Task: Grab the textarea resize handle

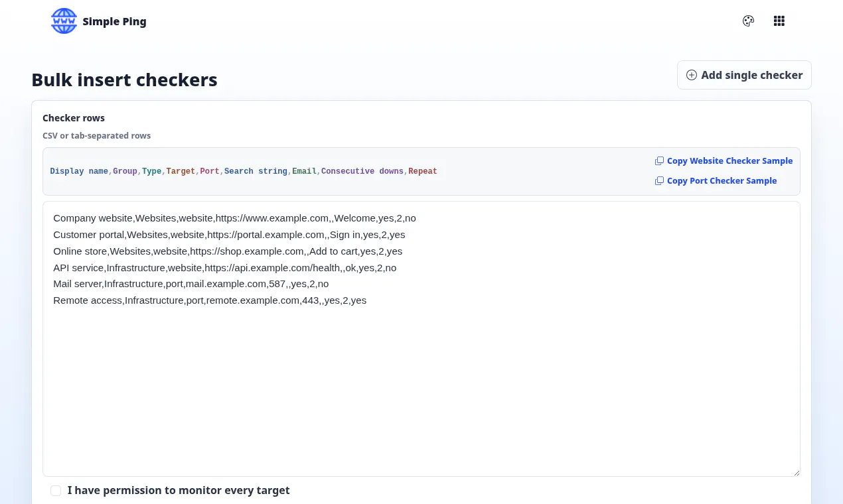Action: (796, 472)
